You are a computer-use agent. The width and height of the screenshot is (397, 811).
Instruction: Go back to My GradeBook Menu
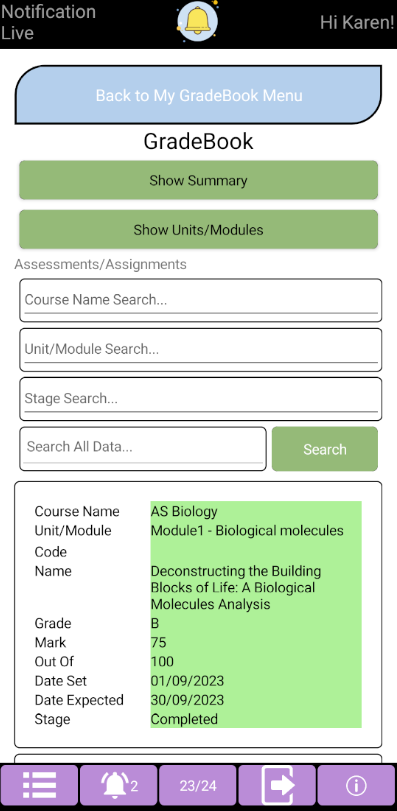tap(198, 95)
